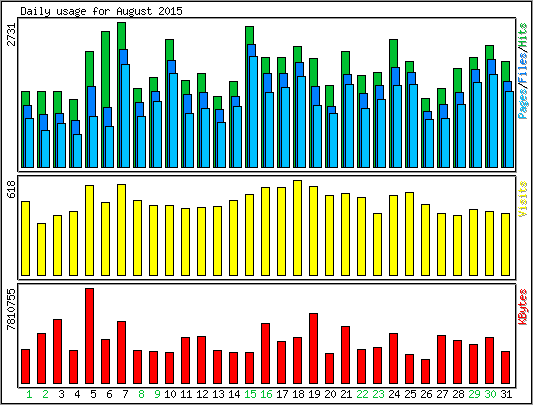The image size is (533, 405).
Task: Click the green Hits bar top for day 6
Action: pos(106,69)
